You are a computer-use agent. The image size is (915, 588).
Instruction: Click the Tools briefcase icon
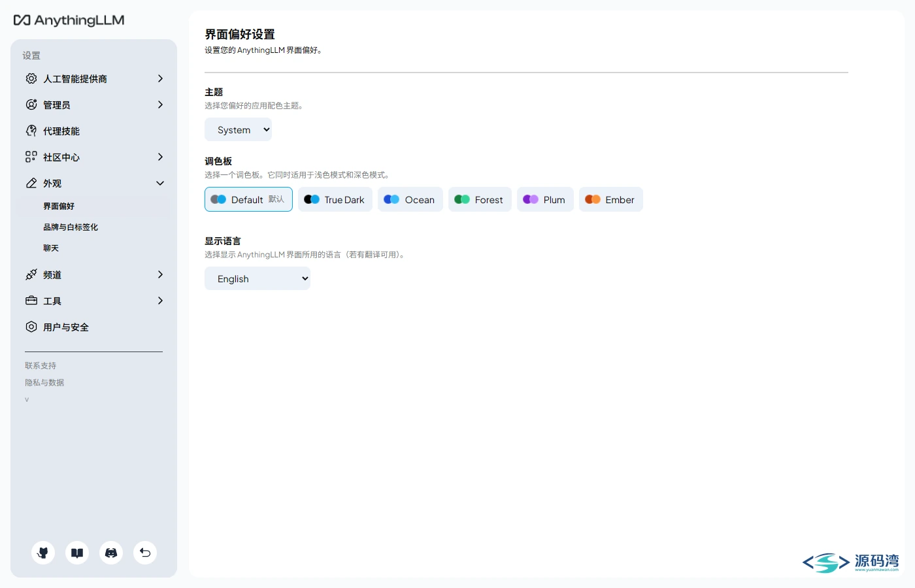(x=31, y=301)
